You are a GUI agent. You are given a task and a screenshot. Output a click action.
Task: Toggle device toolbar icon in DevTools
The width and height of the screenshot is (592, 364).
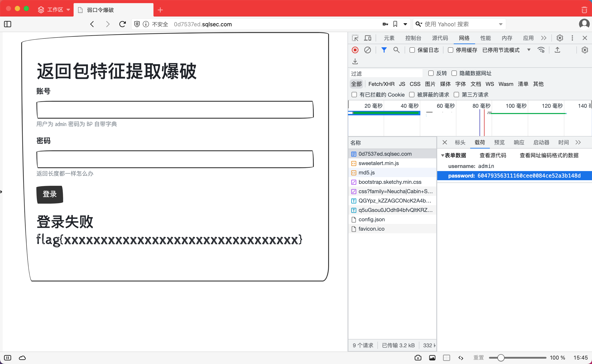(368, 38)
